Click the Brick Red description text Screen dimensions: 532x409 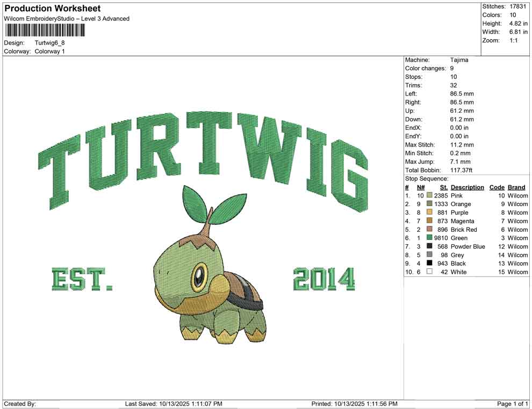point(464,229)
